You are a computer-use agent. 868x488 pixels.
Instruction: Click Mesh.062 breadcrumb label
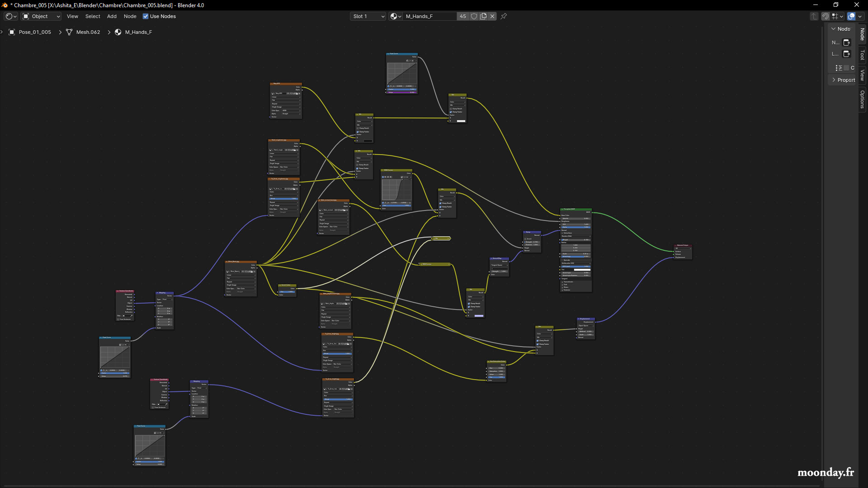[88, 32]
